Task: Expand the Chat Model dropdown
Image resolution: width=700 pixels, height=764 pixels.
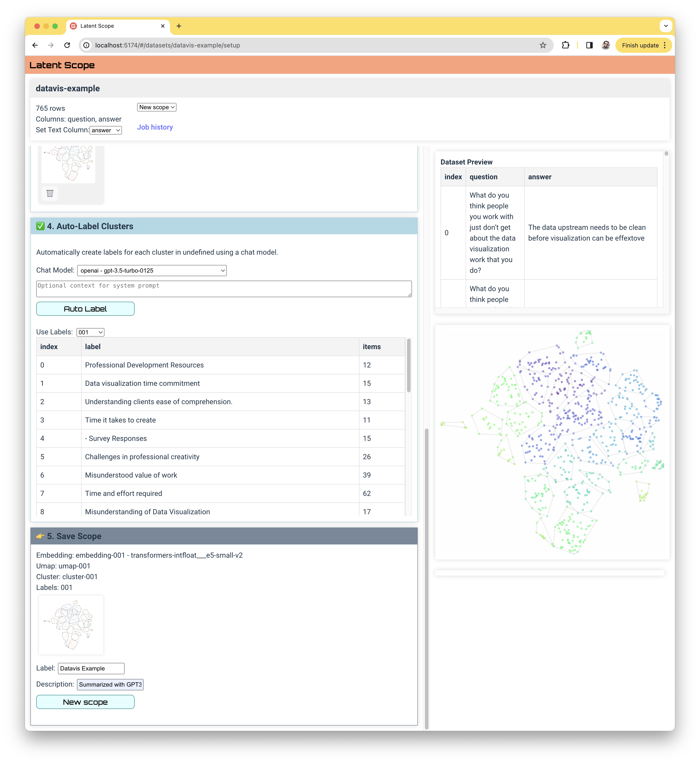Action: 152,271
